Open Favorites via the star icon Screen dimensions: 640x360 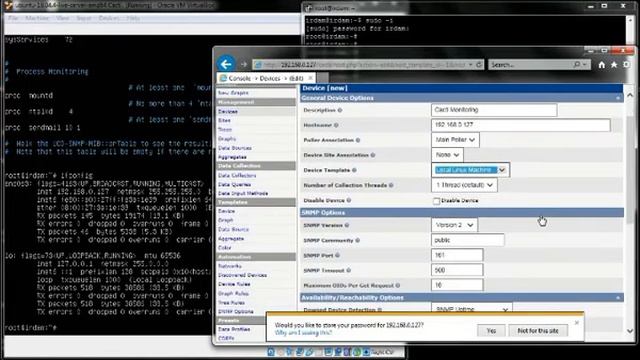(614, 64)
